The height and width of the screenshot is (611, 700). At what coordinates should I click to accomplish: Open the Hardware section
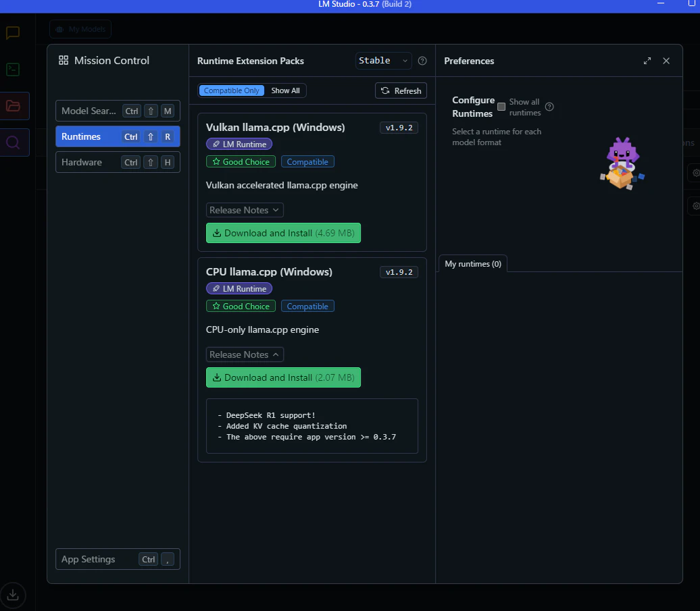(x=118, y=162)
